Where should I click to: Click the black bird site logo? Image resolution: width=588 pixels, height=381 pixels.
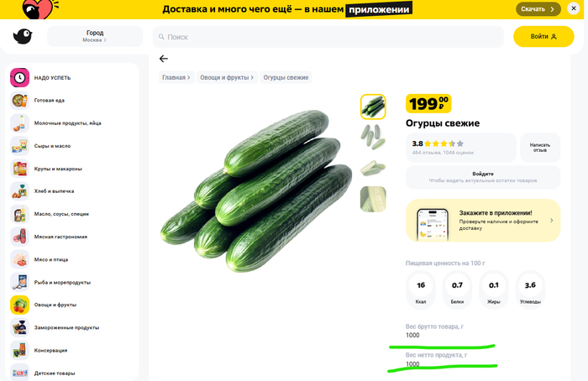(x=23, y=37)
